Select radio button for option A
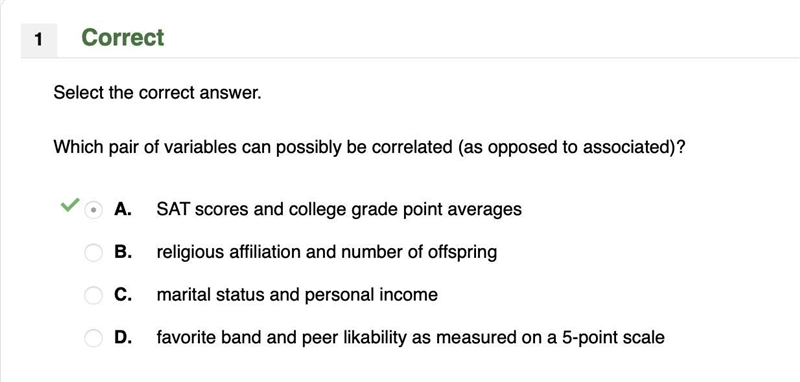The image size is (800, 382). (x=93, y=210)
